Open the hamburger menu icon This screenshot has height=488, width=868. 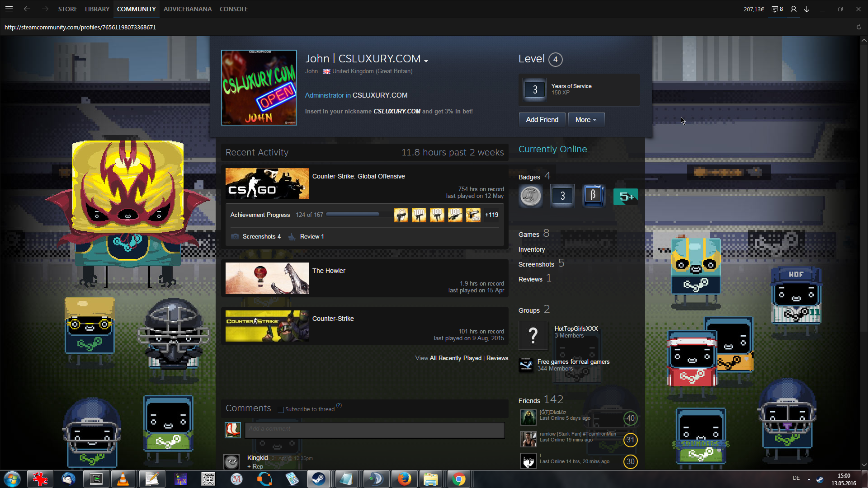click(x=9, y=9)
